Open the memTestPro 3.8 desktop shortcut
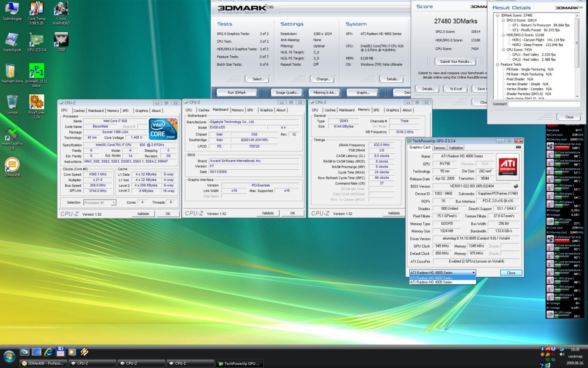The width and height of the screenshot is (588, 368). [x=12, y=138]
